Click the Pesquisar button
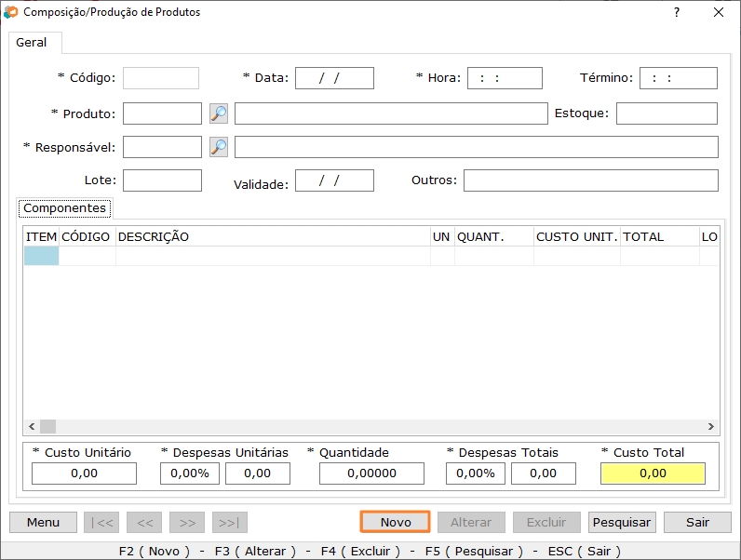This screenshot has height=560, width=741. tap(622, 522)
